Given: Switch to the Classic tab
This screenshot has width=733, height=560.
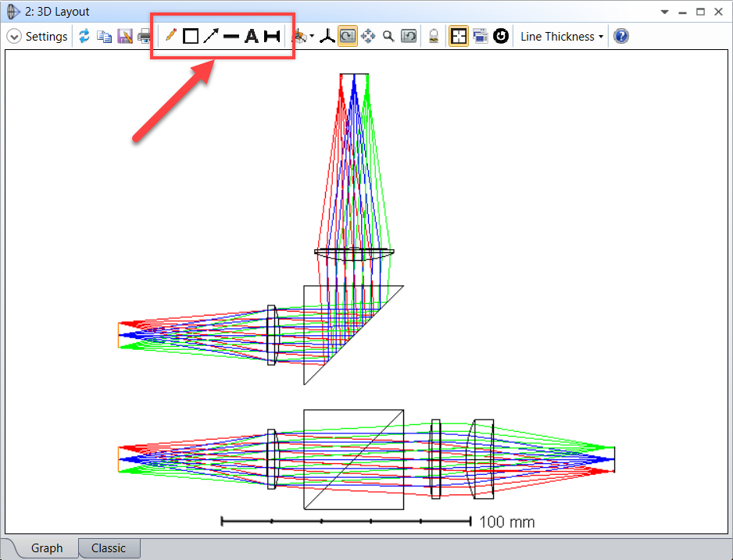Looking at the screenshot, I should [109, 548].
